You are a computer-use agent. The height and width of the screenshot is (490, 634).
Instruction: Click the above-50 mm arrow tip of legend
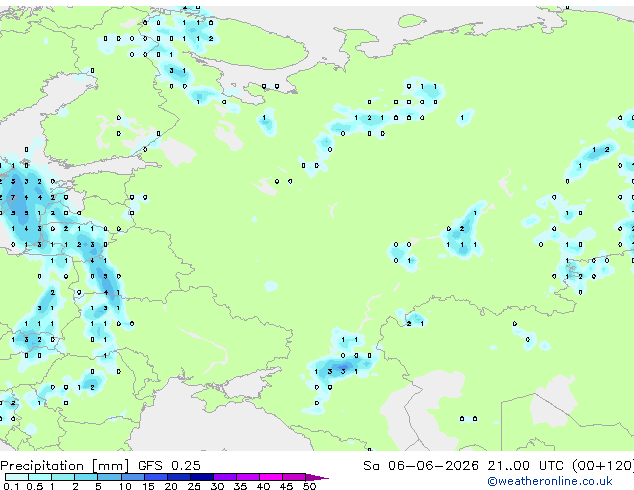click(x=317, y=477)
